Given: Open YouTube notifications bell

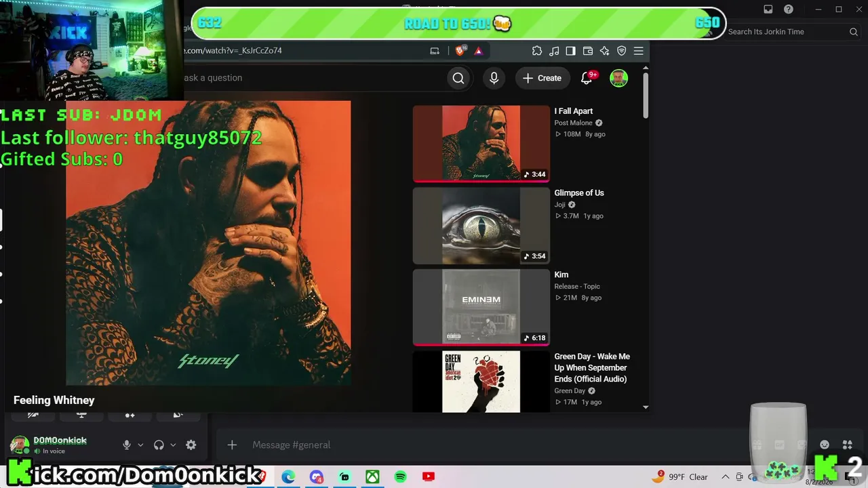Looking at the screenshot, I should [x=587, y=78].
